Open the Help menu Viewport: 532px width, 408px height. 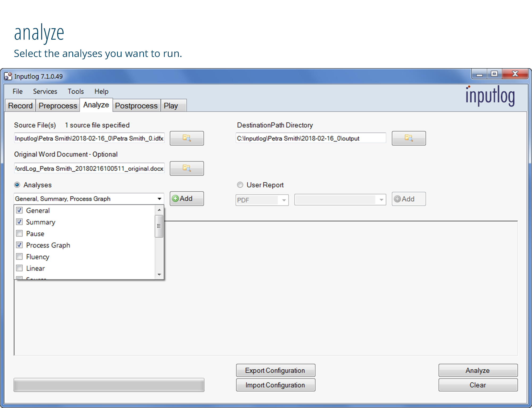point(101,92)
